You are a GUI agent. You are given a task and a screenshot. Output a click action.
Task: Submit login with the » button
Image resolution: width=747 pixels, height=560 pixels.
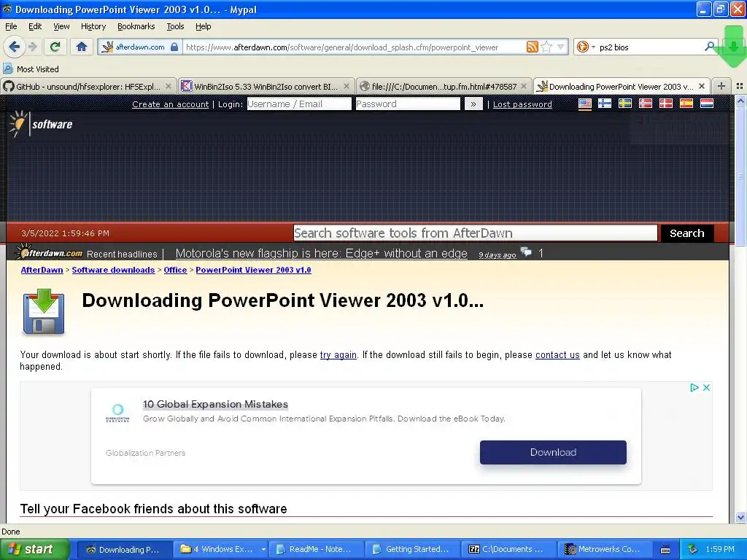tap(473, 104)
